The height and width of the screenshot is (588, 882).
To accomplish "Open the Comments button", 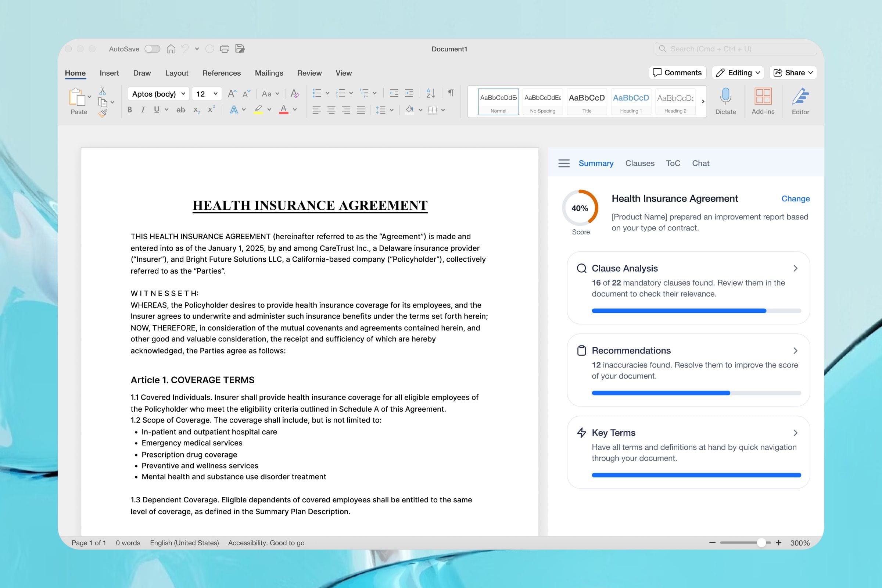I will pos(677,73).
